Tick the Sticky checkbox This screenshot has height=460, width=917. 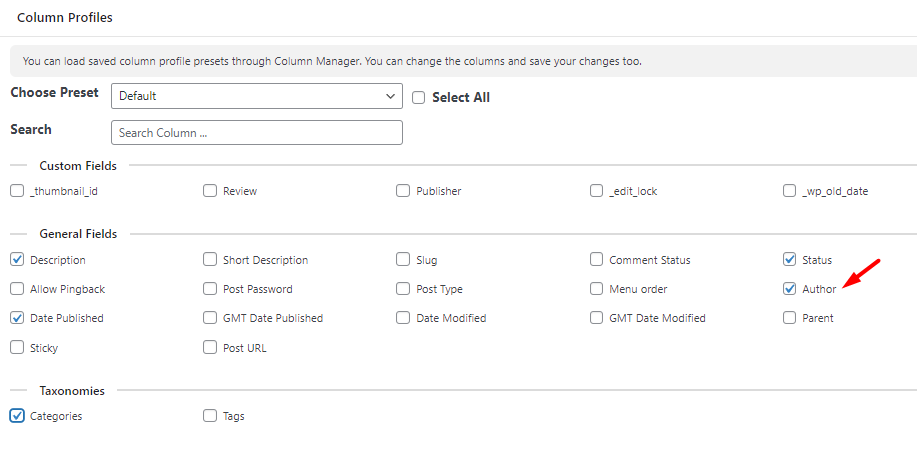[17, 348]
